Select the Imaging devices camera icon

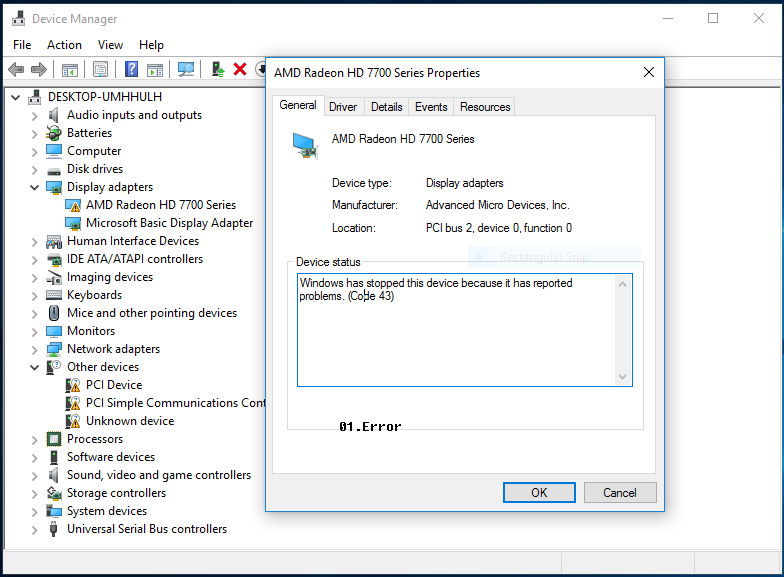[54, 278]
